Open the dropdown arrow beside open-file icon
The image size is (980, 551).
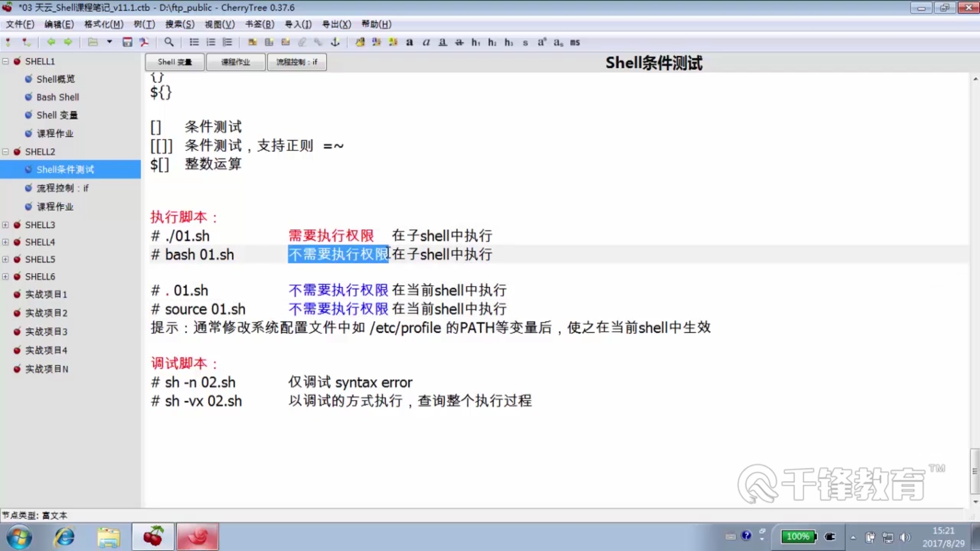[109, 42]
